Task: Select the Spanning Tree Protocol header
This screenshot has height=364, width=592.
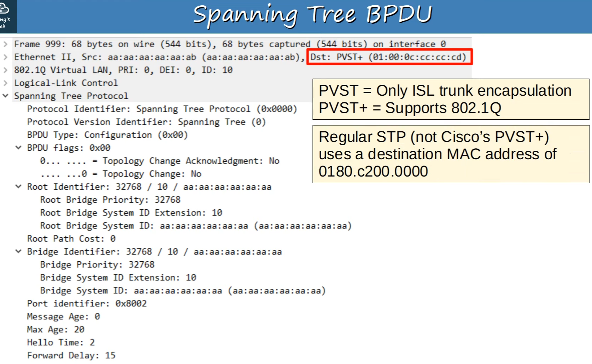Action: click(71, 96)
